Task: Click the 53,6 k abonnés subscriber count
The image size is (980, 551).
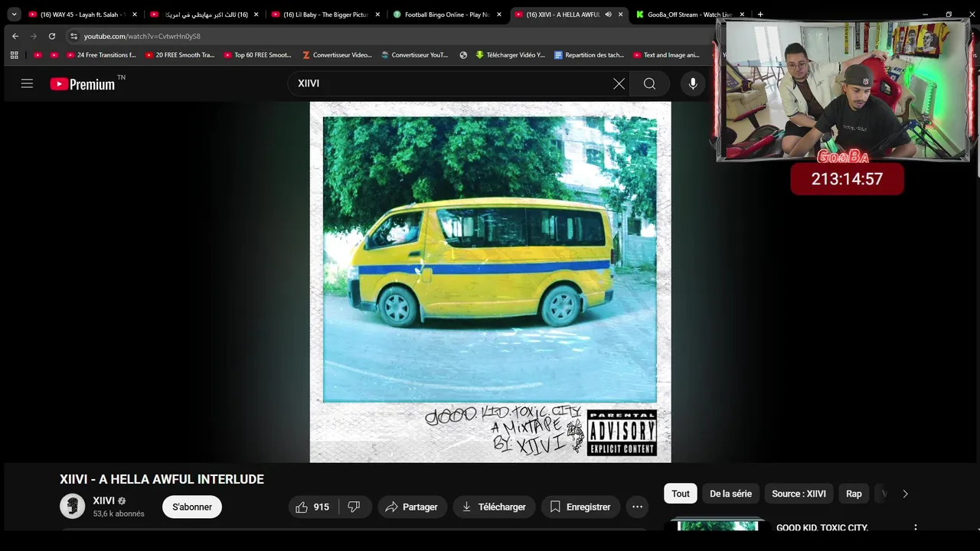Action: click(119, 514)
